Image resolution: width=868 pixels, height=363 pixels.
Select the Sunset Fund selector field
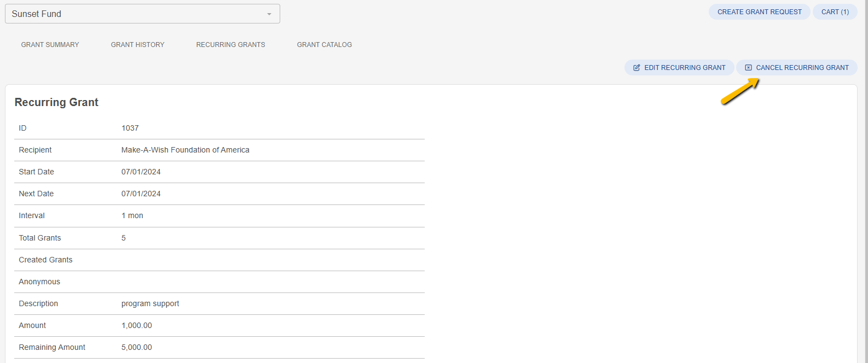[142, 14]
